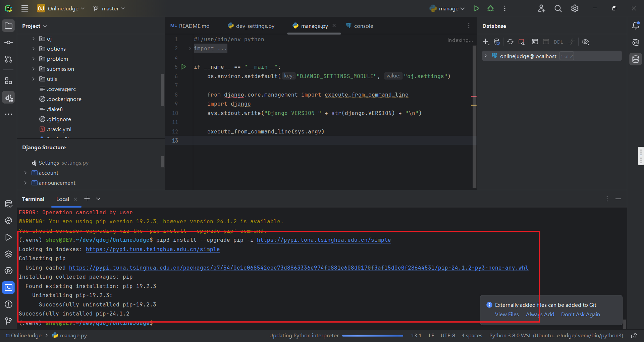Open the query console icon in Database panel
Viewport: 644px width, 342px height.
coord(535,42)
